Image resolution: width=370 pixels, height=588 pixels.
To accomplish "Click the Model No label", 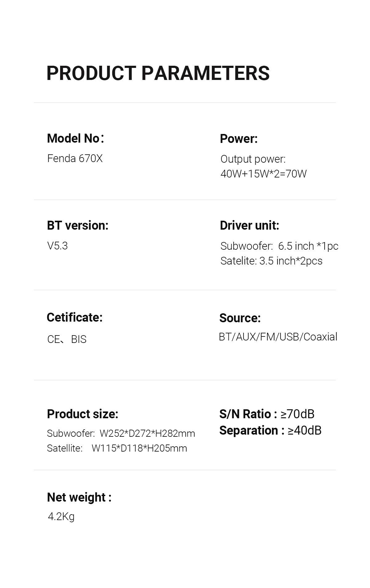I will (76, 138).
